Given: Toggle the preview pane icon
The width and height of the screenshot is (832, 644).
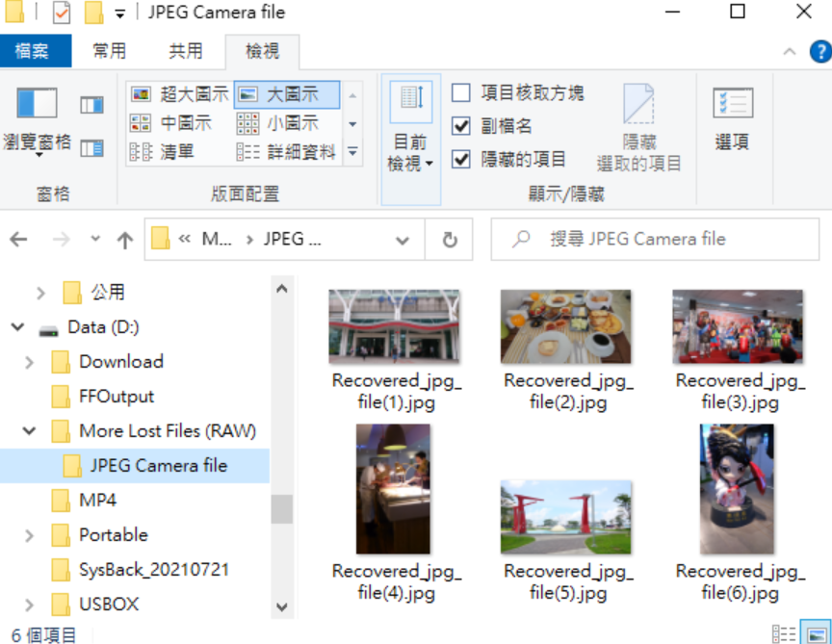Looking at the screenshot, I should click(91, 105).
